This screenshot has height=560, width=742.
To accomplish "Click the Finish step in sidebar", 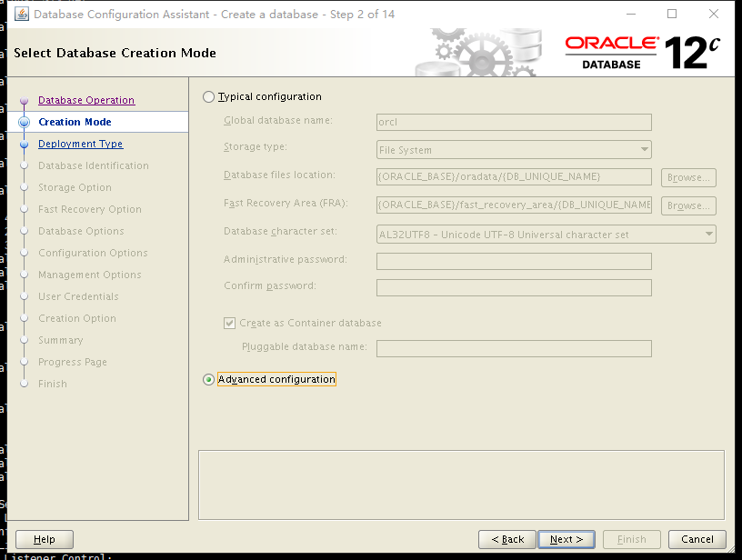I will (53, 384).
